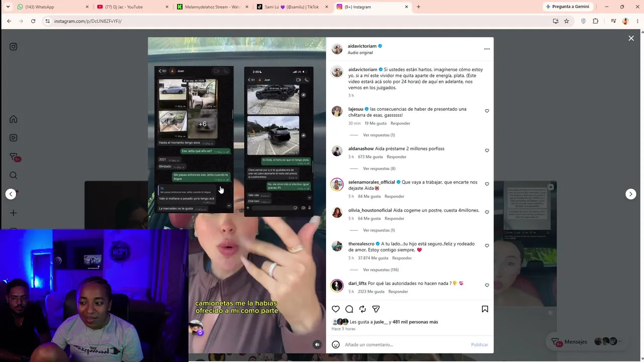Viewport: 644px width, 362px height.
Task: Open the tab search dropdown arrow
Action: click(x=8, y=7)
